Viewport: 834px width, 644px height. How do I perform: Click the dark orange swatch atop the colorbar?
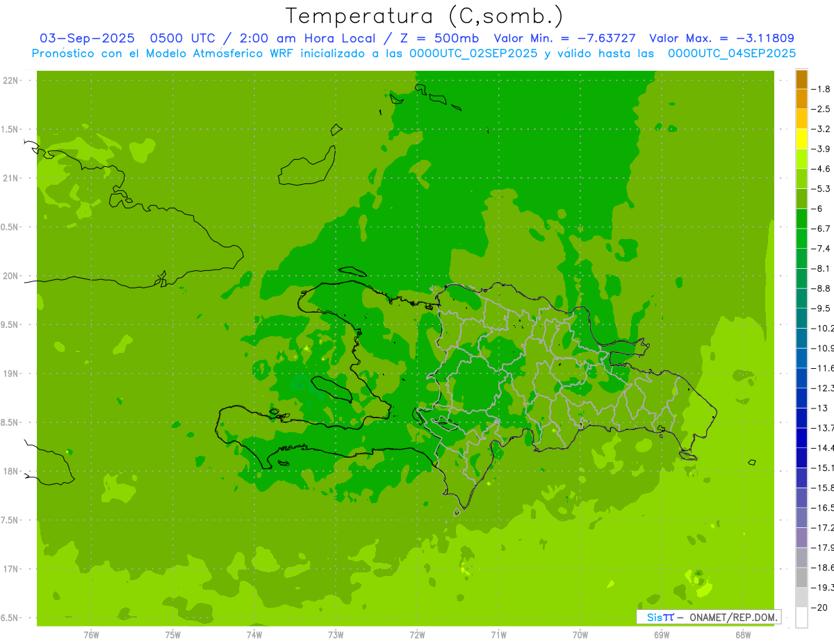(x=801, y=79)
